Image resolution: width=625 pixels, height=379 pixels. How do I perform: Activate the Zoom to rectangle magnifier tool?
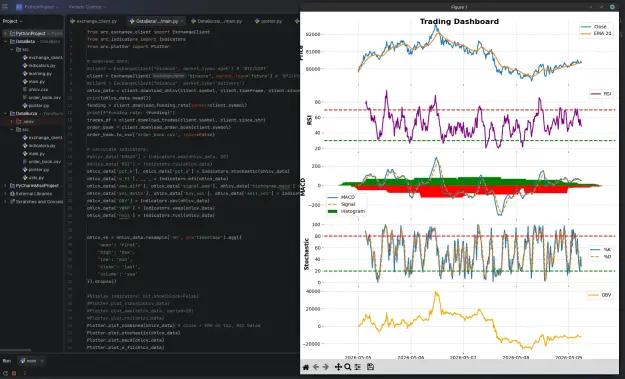348,367
